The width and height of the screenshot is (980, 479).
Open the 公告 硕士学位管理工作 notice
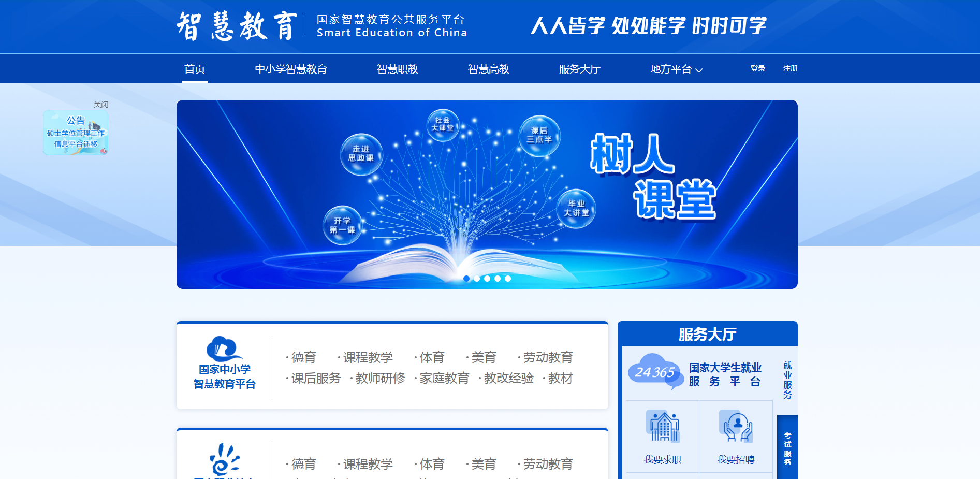(x=76, y=132)
